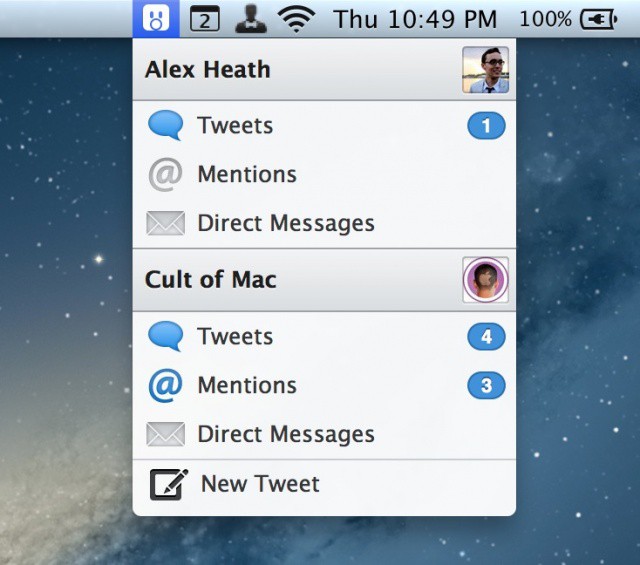This screenshot has height=565, width=640.
Task: Click the bow-tie figure menu bar icon
Action: [251, 19]
